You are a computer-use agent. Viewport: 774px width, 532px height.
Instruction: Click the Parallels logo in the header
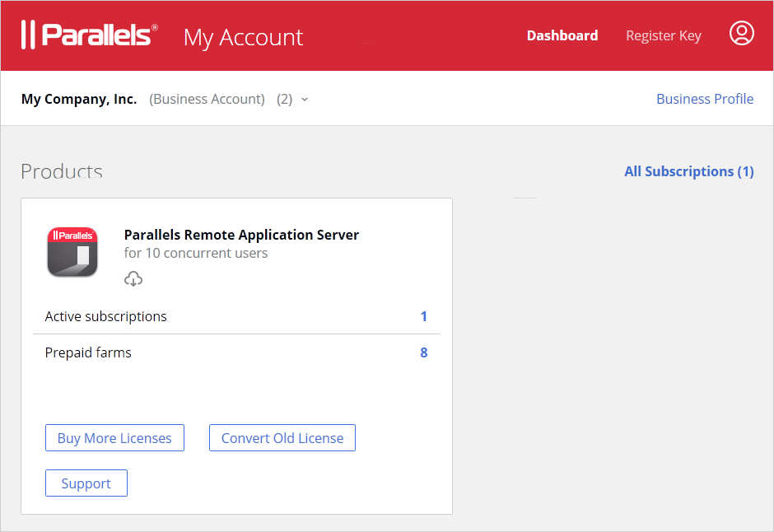(89, 35)
